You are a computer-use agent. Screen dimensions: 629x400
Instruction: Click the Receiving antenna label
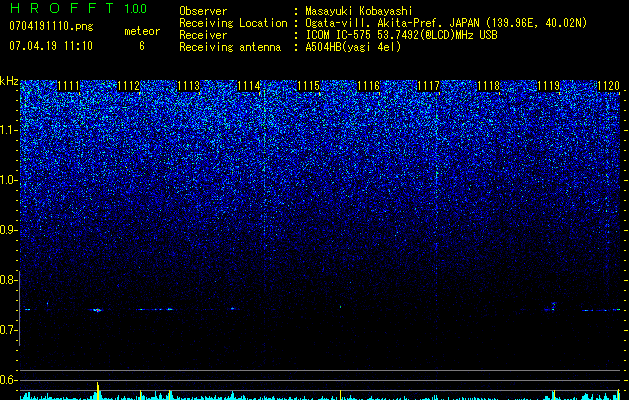(230, 47)
